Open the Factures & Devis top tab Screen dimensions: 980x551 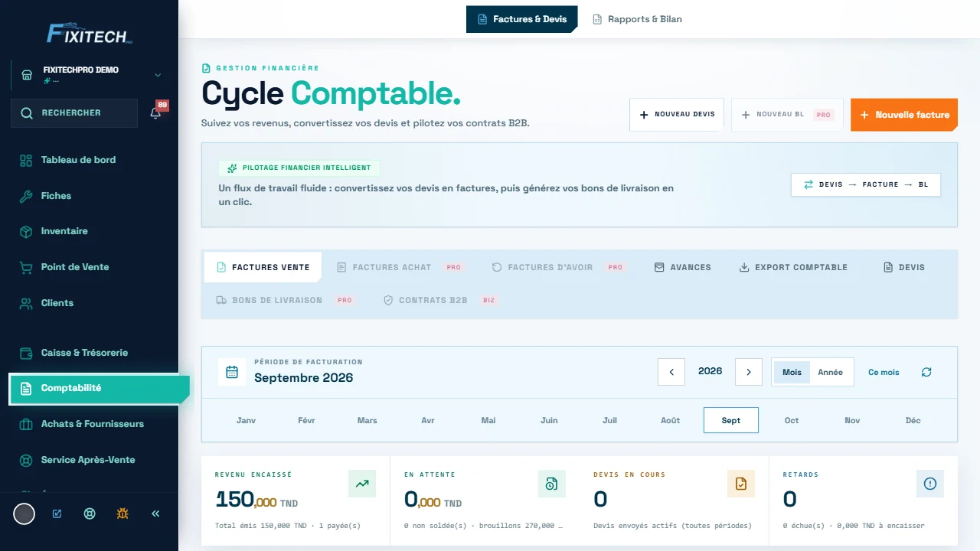tap(522, 19)
